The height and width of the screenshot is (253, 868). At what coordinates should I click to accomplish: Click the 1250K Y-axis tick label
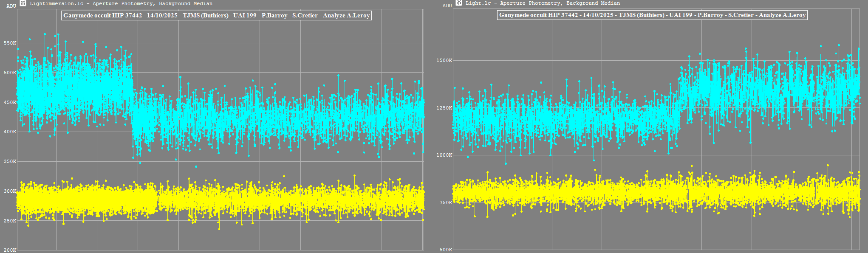[x=444, y=108]
